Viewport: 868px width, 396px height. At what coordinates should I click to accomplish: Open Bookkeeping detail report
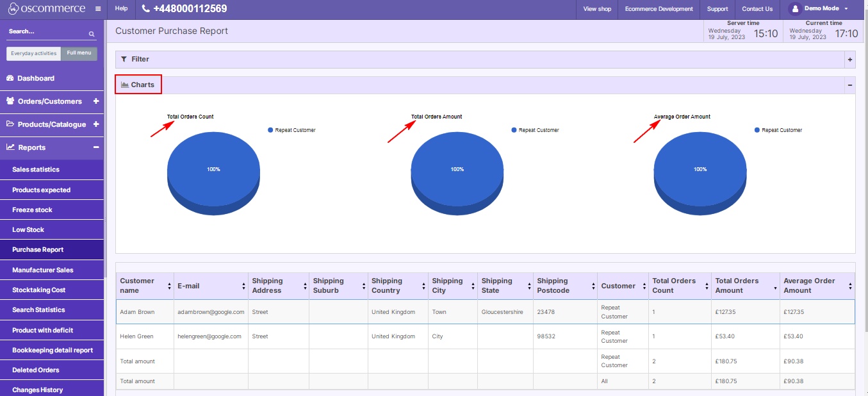[x=51, y=350]
